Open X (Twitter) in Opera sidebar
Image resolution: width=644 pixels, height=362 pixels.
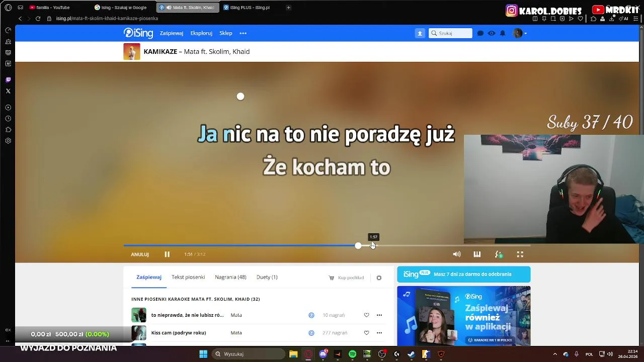[8, 91]
